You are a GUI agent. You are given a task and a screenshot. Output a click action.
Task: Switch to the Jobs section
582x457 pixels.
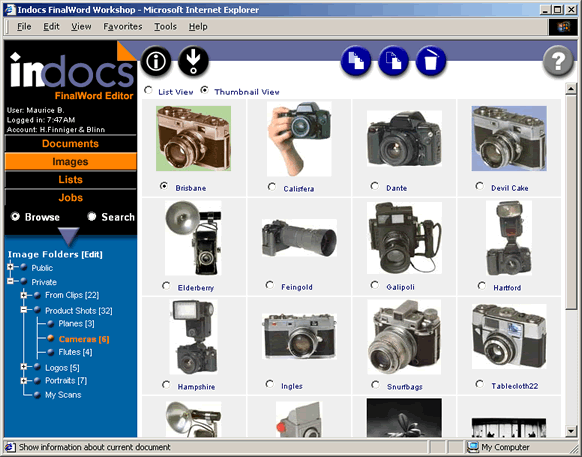click(71, 198)
